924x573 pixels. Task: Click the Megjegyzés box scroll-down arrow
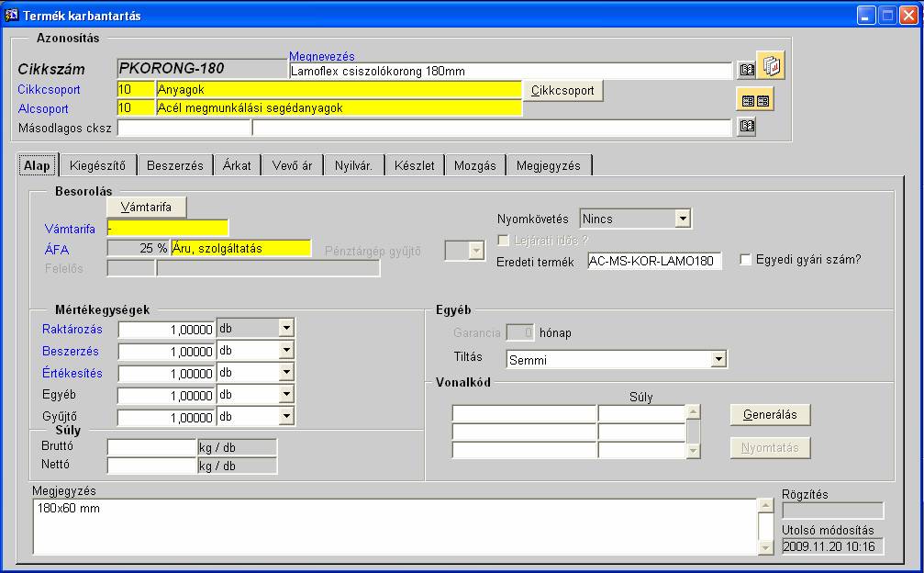coord(765,547)
